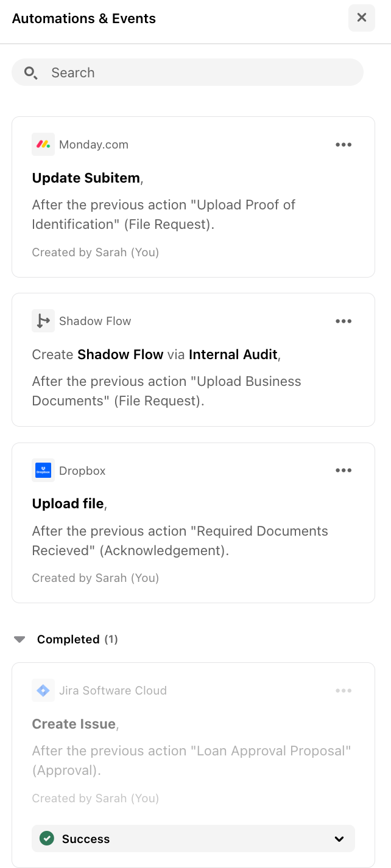Image resolution: width=391 pixels, height=868 pixels.
Task: Expand the Success status chevron
Action: (x=339, y=839)
